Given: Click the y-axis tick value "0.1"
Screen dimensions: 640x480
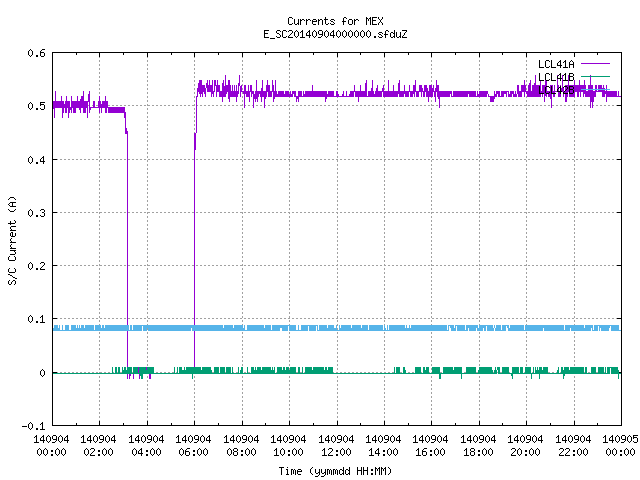Looking at the screenshot, I should pos(36,319).
